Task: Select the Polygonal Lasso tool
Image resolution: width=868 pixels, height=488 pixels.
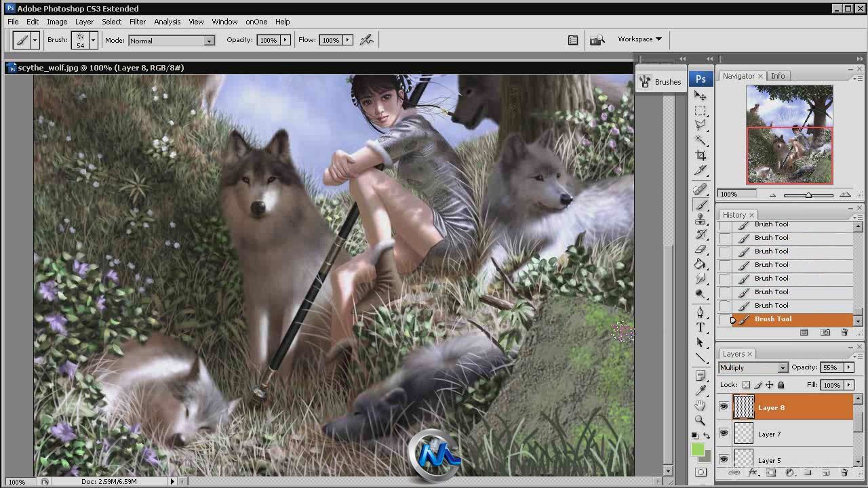Action: (701, 125)
